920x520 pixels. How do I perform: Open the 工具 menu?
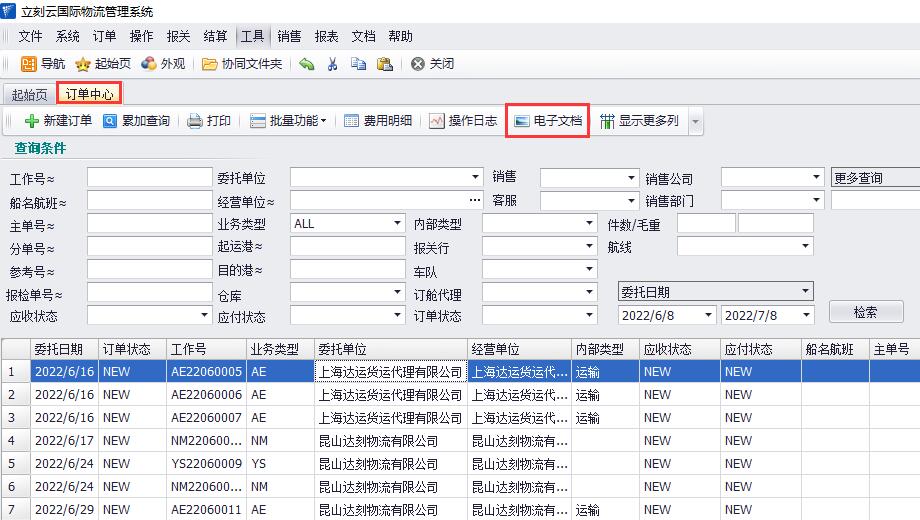(x=252, y=36)
